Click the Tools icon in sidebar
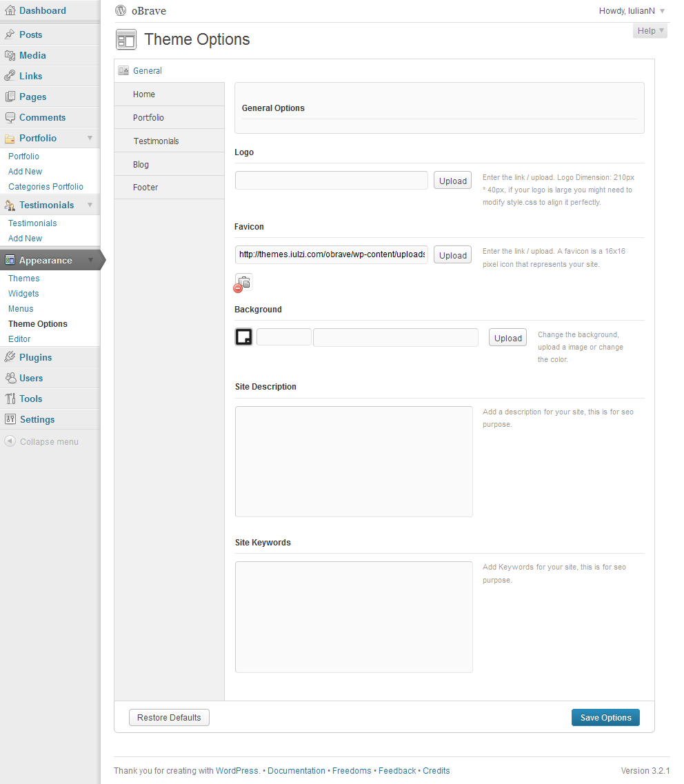The height and width of the screenshot is (784, 684). point(10,399)
